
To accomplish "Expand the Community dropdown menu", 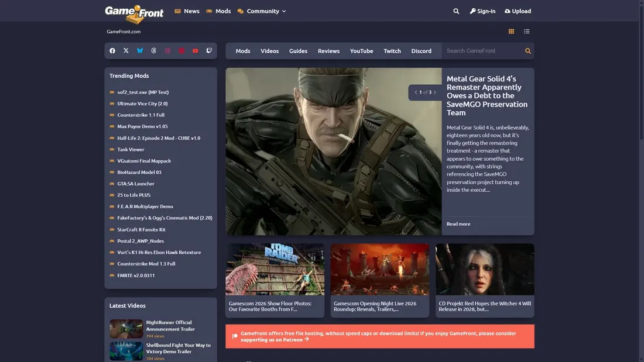I will tap(262, 11).
